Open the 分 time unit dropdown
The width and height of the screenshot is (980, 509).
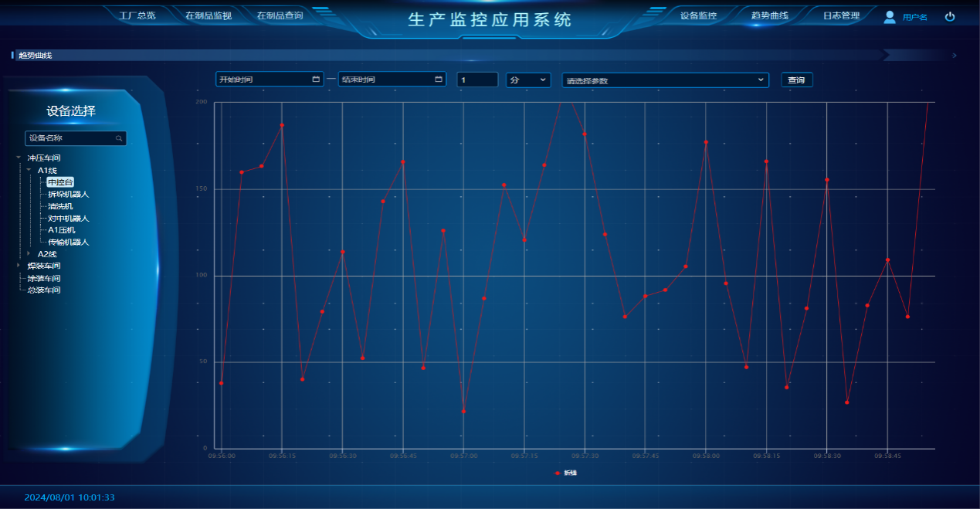coord(528,80)
